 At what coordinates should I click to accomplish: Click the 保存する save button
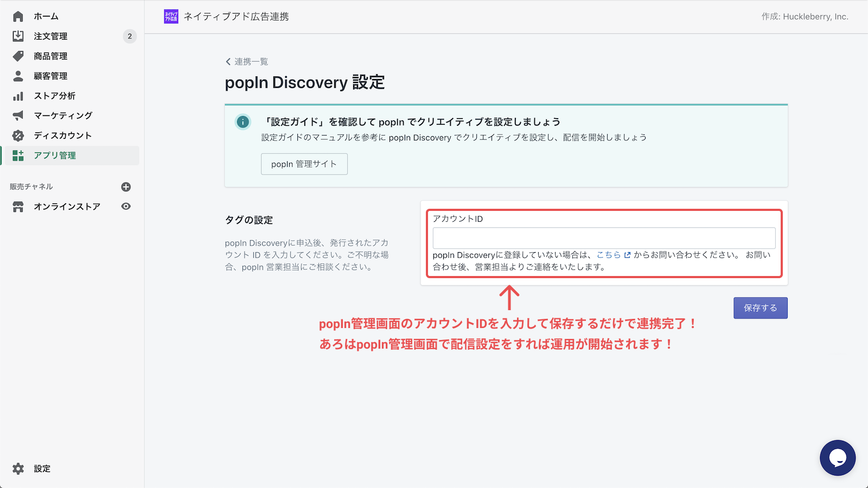tap(760, 307)
